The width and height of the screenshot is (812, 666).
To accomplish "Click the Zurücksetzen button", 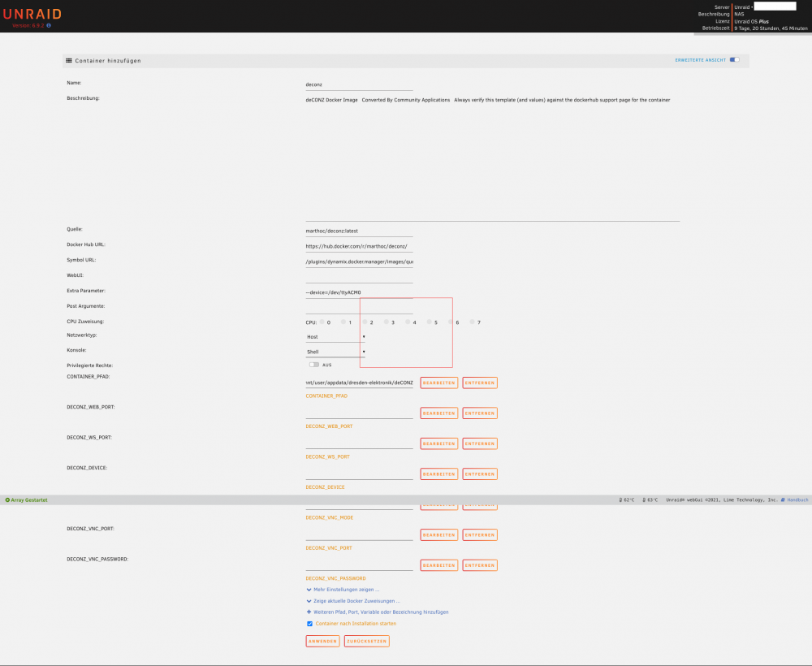I will [367, 641].
